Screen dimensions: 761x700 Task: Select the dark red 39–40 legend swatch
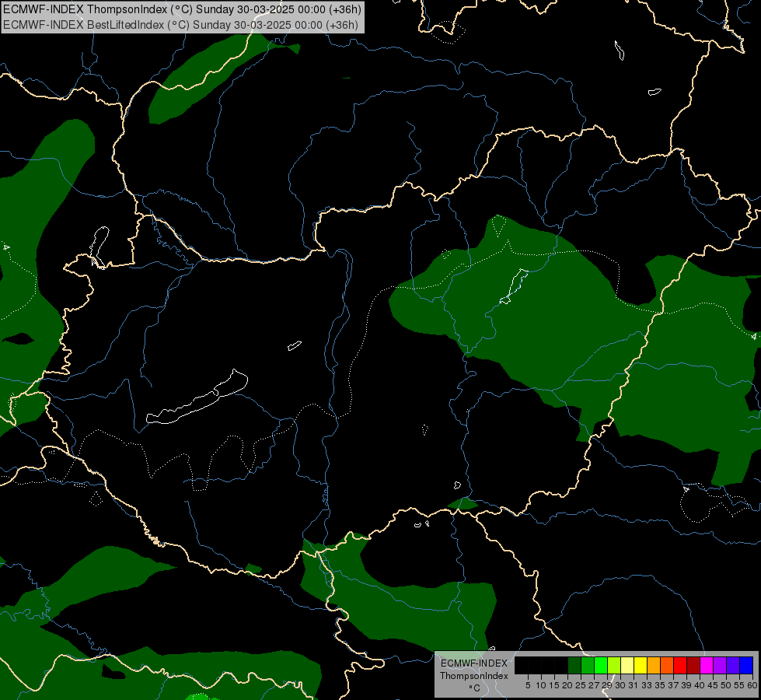(693, 665)
